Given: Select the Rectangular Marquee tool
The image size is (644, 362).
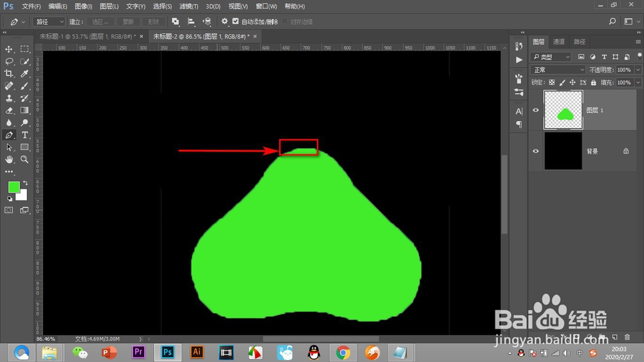Looking at the screenshot, I should point(24,50).
